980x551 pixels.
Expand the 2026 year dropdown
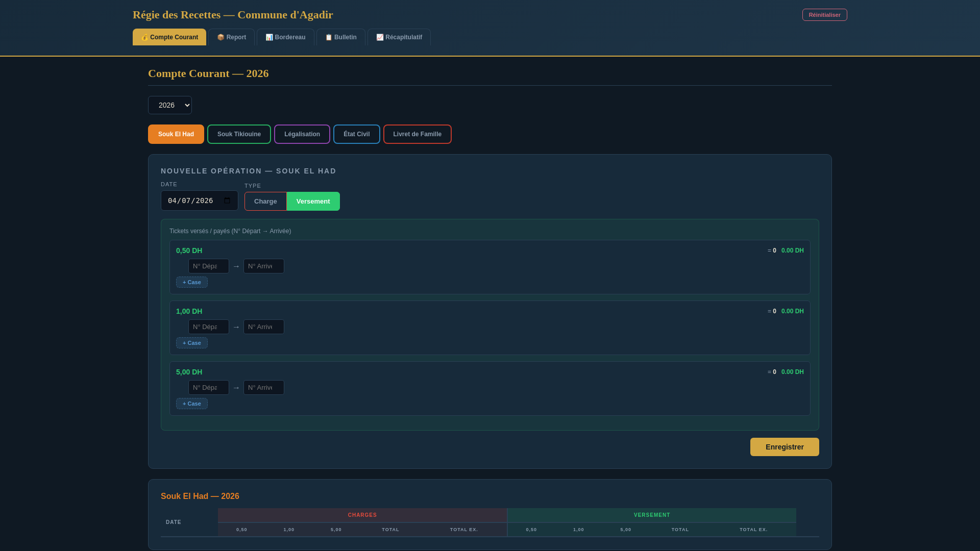(170, 105)
